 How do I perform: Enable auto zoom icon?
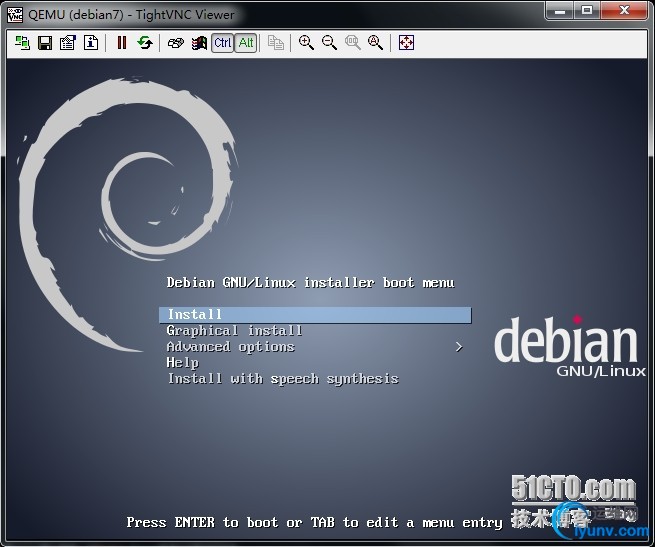(375, 43)
